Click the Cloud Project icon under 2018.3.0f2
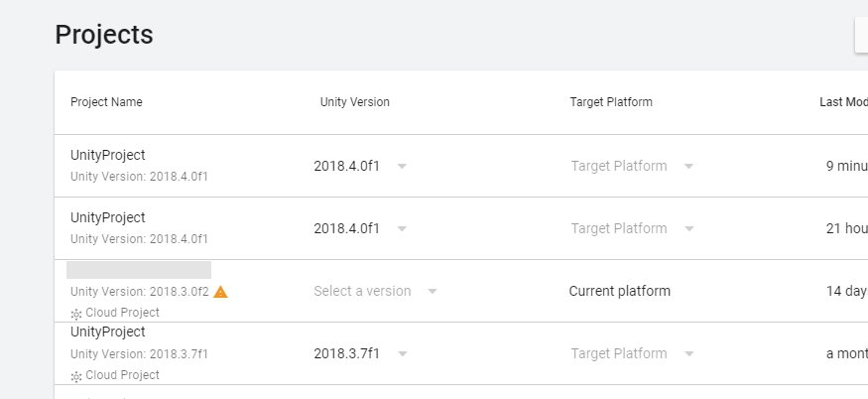This screenshot has width=868, height=399. 76,314
